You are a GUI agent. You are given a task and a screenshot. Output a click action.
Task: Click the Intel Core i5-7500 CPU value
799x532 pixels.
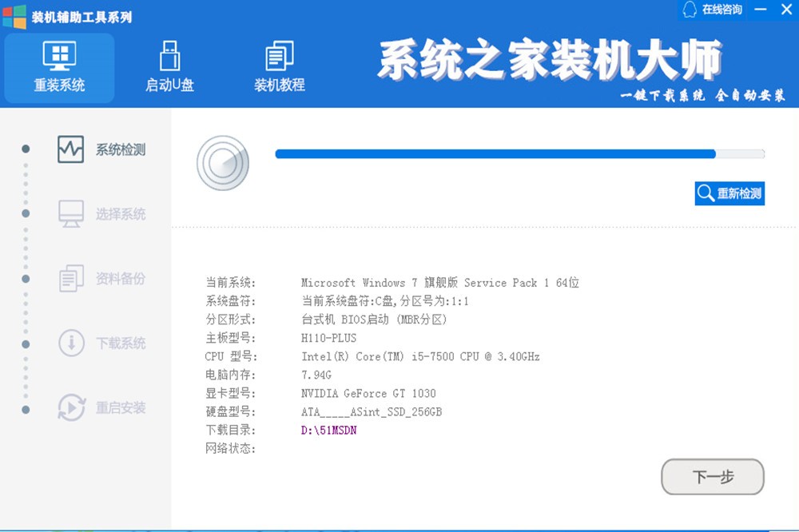(420, 357)
